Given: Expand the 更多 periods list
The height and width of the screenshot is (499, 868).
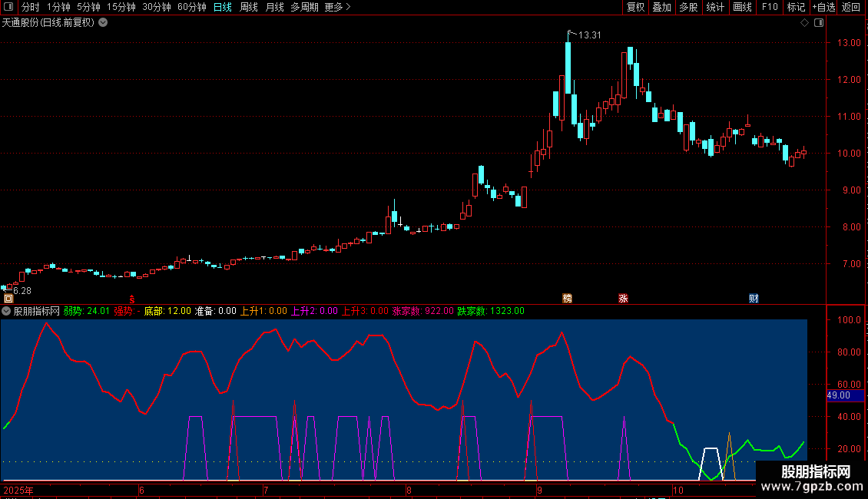Looking at the screenshot, I should point(337,8).
